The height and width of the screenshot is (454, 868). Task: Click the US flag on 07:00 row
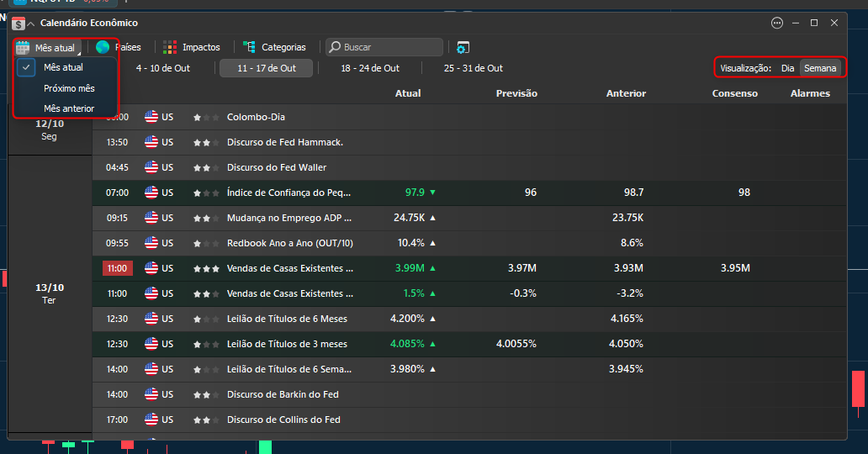(x=151, y=193)
